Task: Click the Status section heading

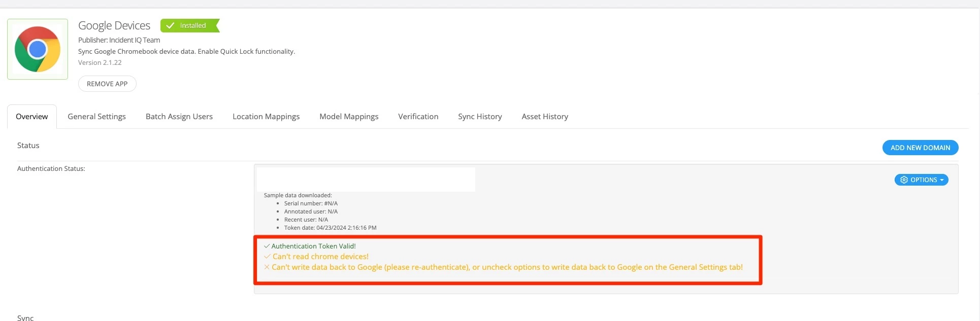Action: point(28,146)
